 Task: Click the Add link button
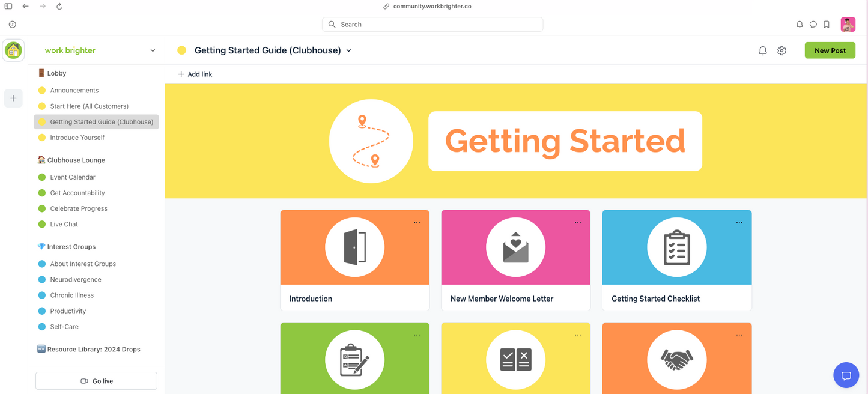click(x=195, y=74)
